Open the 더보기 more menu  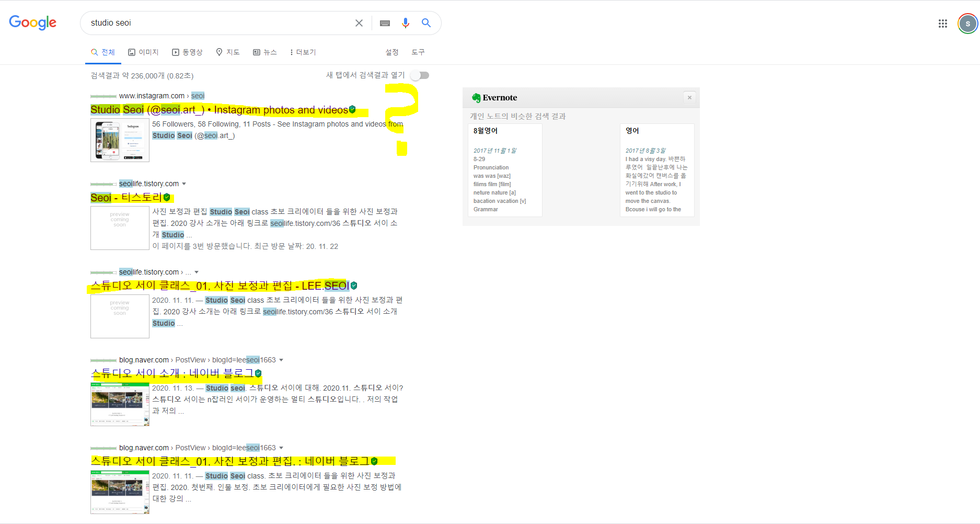pyautogui.click(x=303, y=52)
